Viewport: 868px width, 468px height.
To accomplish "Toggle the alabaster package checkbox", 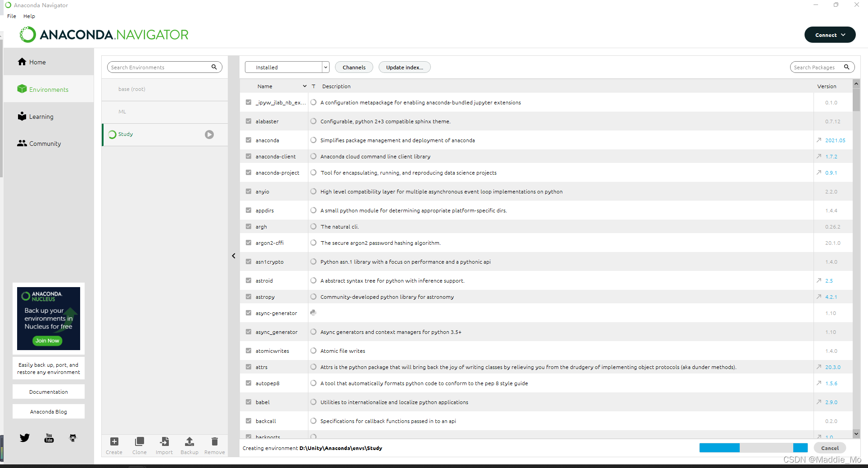I will point(249,121).
